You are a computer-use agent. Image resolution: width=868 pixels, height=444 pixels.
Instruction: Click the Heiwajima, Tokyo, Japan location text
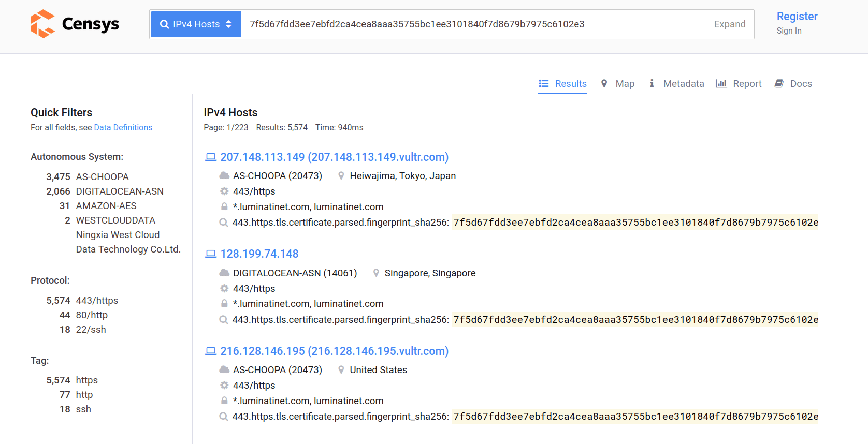pos(403,176)
